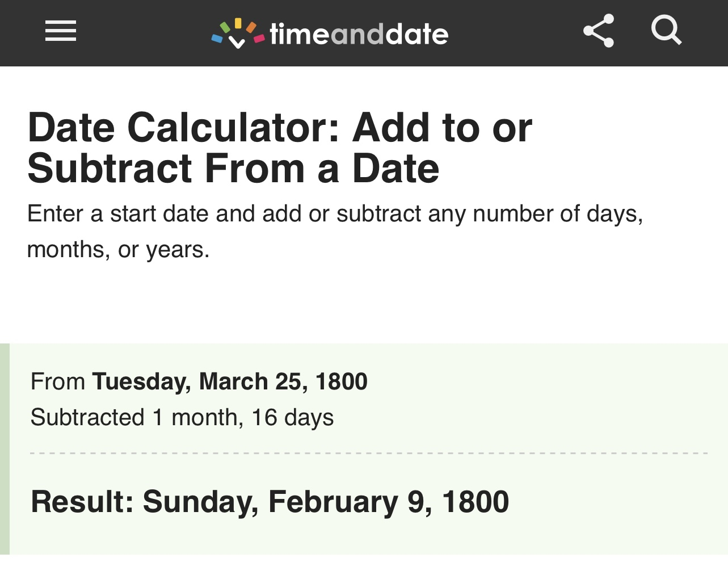Click the "Subtract From a Date" heading line

point(233,169)
